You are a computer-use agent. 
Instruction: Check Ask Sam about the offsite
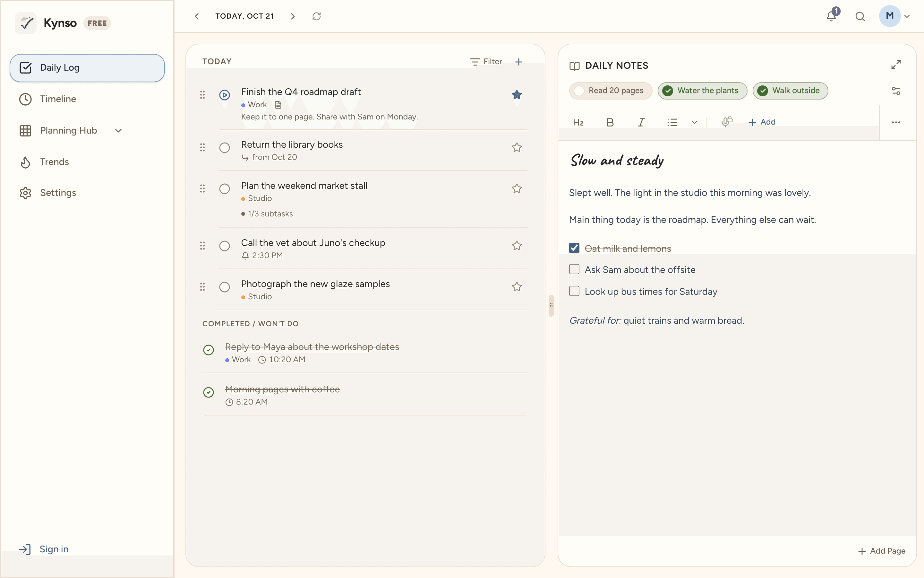574,269
